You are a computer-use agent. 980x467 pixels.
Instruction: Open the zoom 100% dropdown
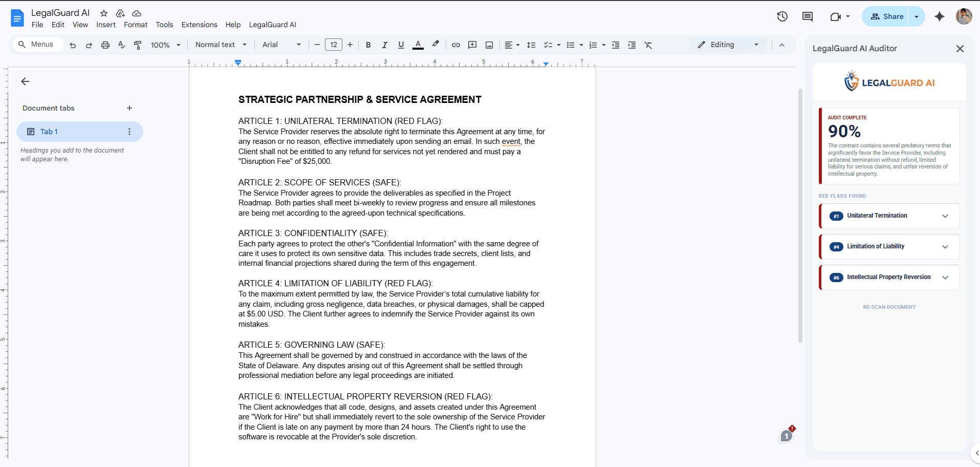coord(166,45)
